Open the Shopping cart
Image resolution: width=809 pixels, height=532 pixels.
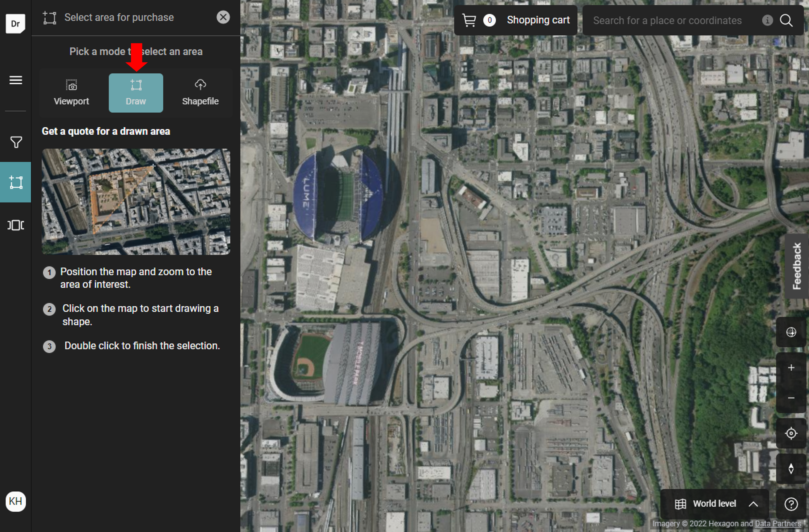point(515,20)
